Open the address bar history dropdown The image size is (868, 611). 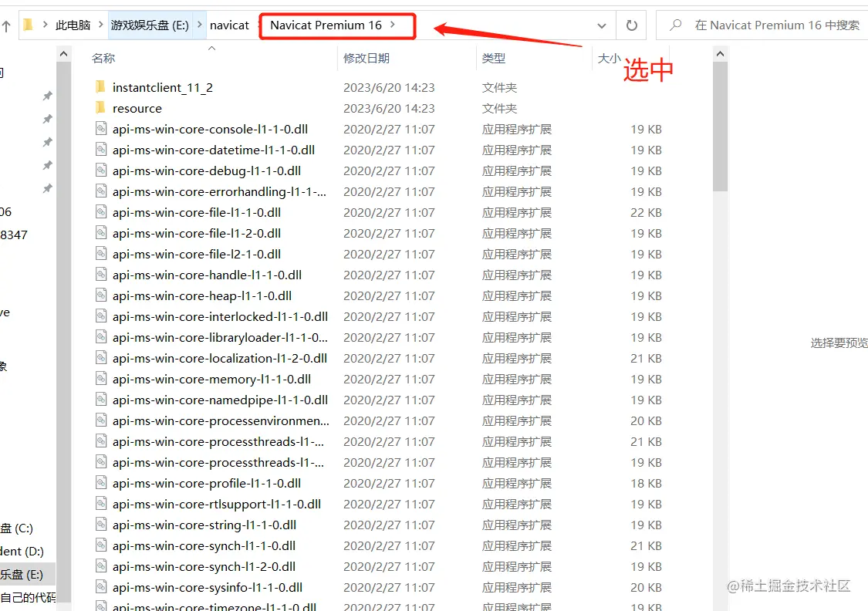pyautogui.click(x=602, y=25)
